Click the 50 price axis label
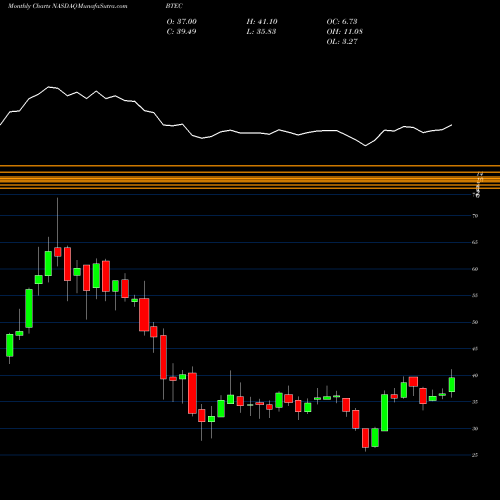This screenshot has height=500, width=500. 475,322
